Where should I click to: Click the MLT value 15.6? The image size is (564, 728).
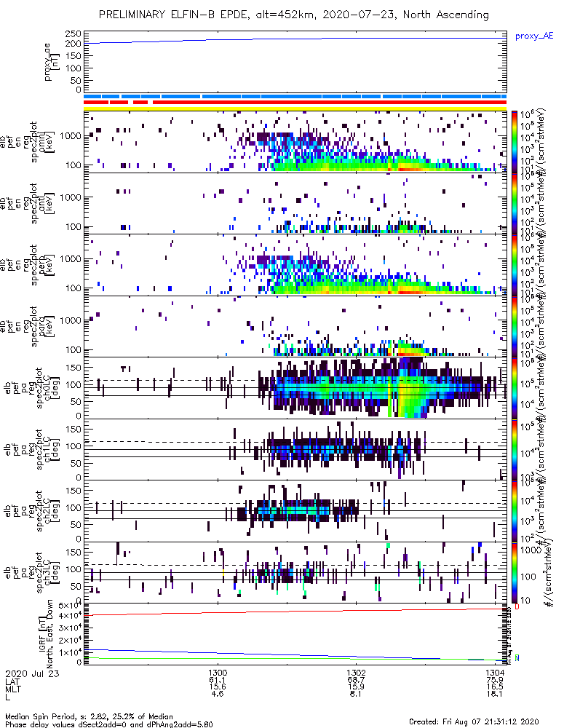click(218, 687)
